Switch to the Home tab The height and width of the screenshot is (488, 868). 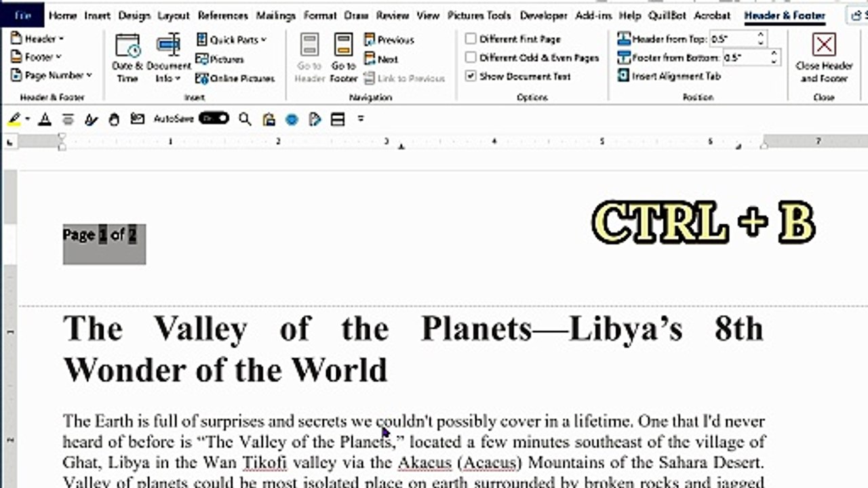62,15
